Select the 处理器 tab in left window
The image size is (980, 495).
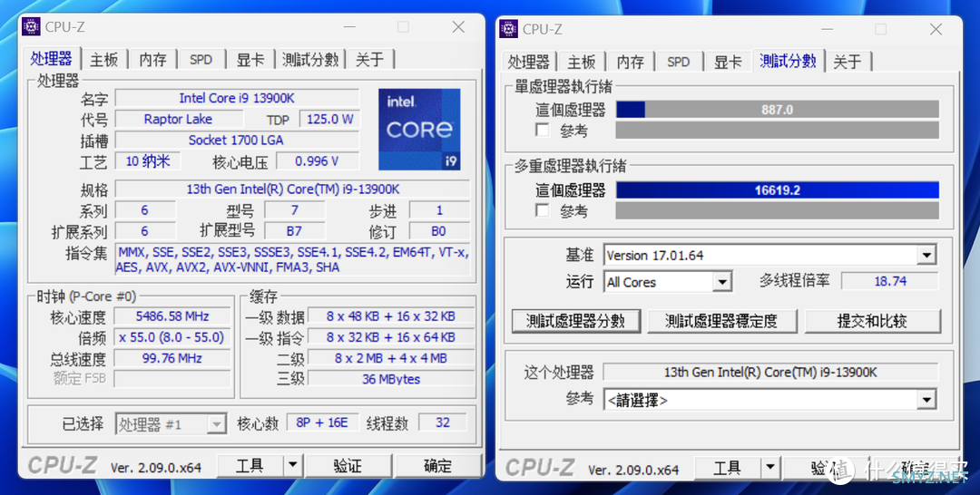coord(51,59)
